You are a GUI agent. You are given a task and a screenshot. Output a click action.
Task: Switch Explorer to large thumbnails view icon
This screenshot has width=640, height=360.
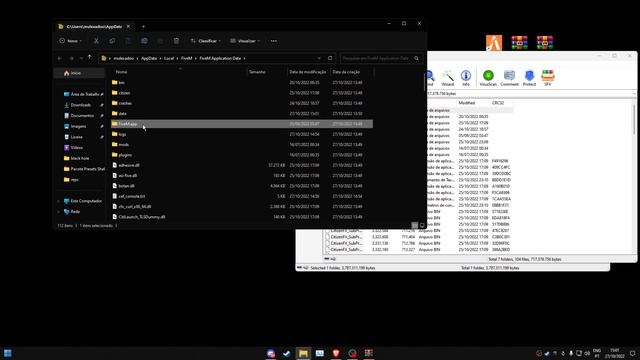pos(422,225)
